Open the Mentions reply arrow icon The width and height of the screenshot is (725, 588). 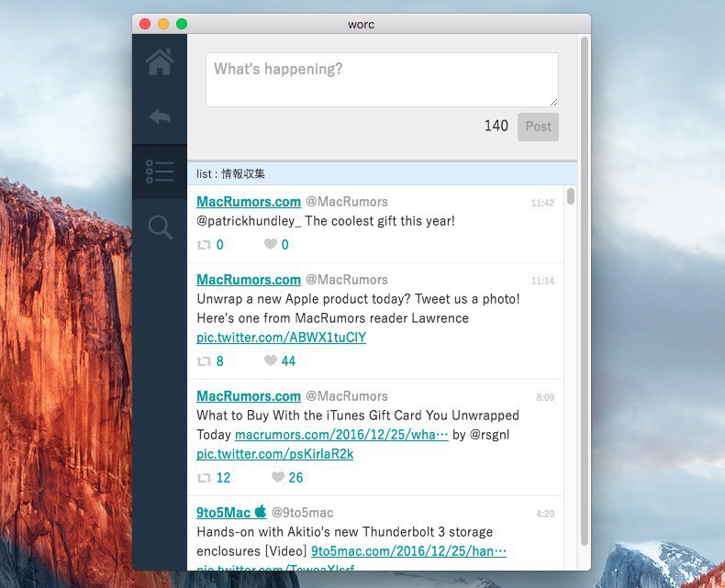[160, 116]
